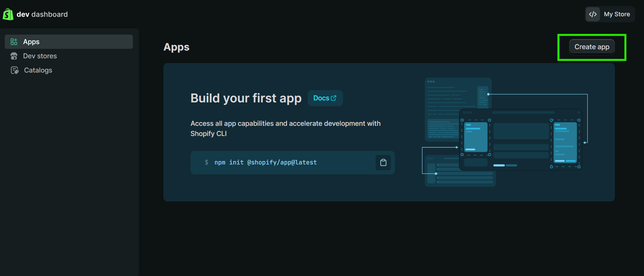
Task: Go to Dev stores
Action: coord(40,56)
